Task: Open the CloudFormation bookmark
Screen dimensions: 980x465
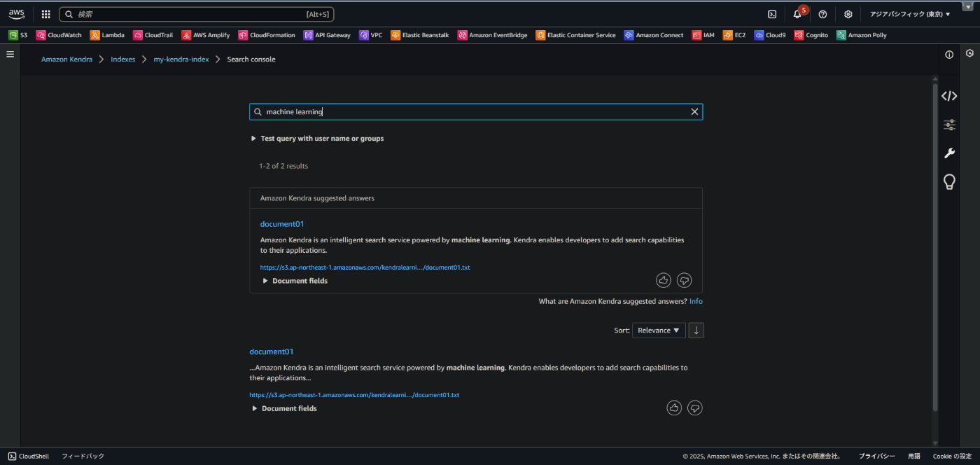Action: pos(267,35)
